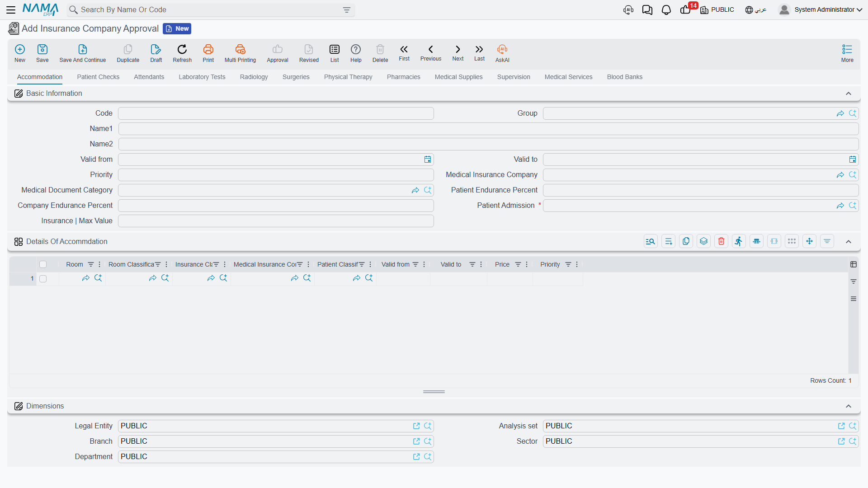Focus the Code input field
Viewport: 868px width, 488px height.
tap(276, 113)
